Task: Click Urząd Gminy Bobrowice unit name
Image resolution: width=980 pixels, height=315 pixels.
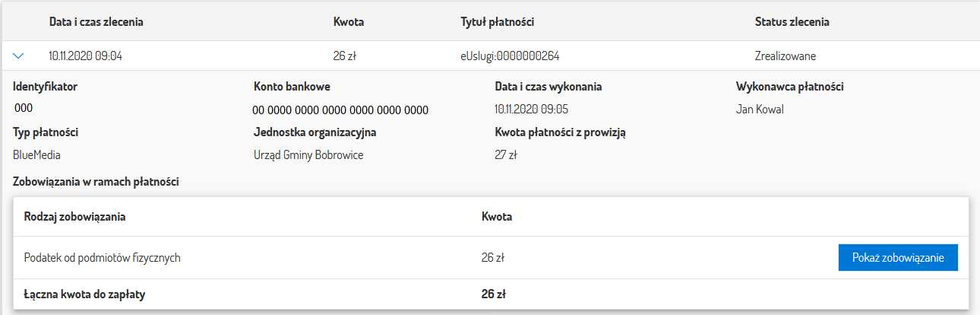Action: coord(308,154)
